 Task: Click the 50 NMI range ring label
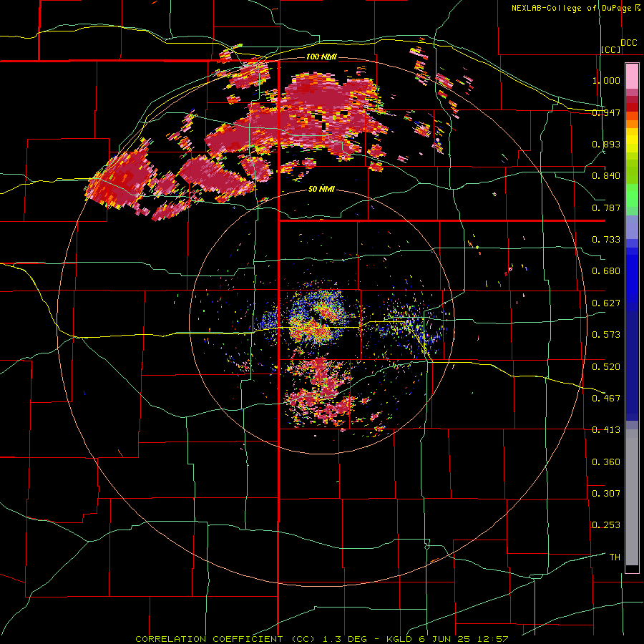click(x=321, y=189)
